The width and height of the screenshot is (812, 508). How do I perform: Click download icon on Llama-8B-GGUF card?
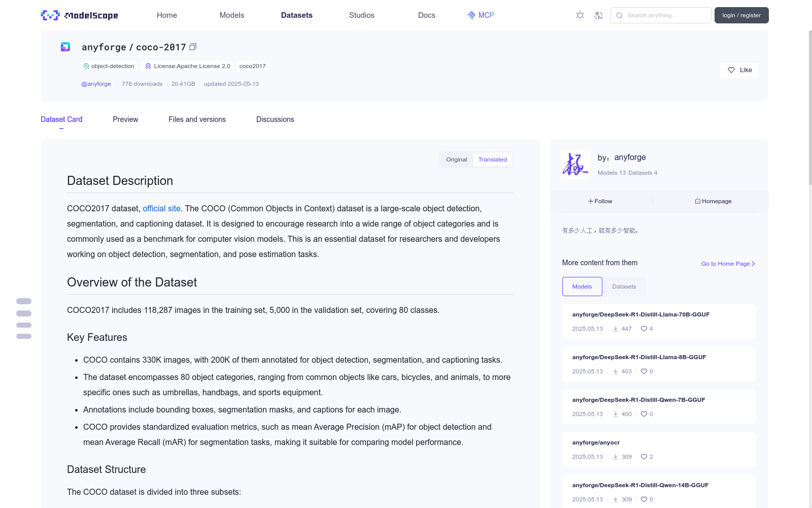616,371
